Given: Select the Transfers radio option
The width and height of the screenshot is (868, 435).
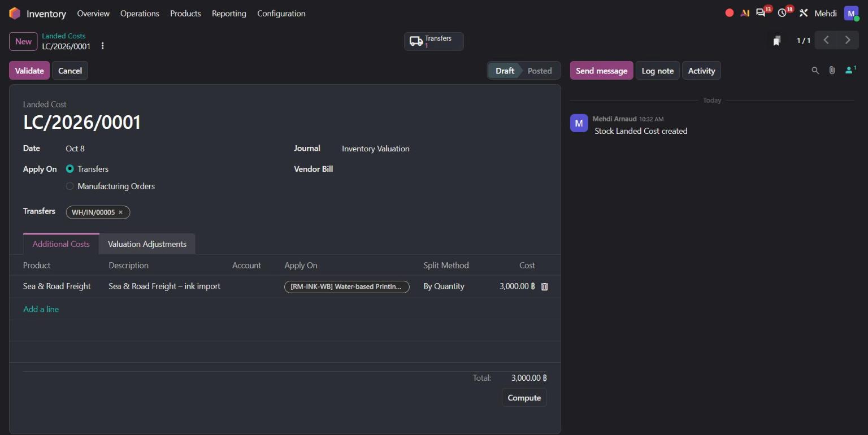Looking at the screenshot, I should [70, 169].
